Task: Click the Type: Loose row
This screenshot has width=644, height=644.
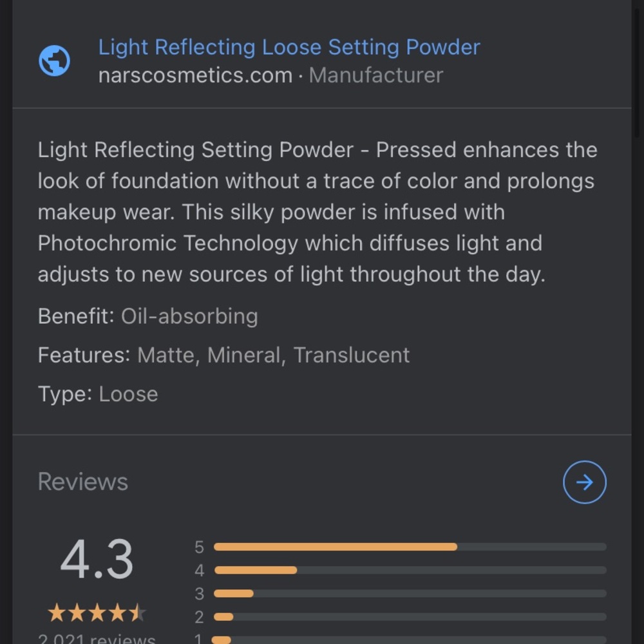Action: tap(98, 393)
